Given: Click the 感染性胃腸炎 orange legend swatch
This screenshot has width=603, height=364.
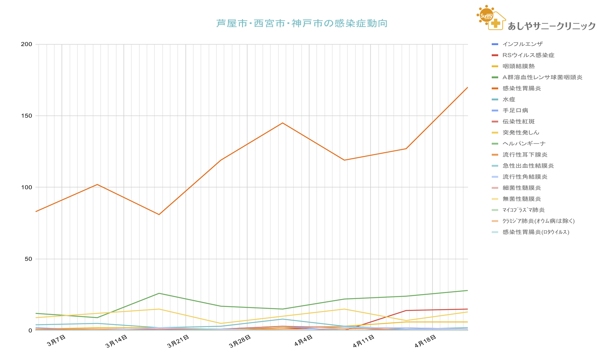Looking at the screenshot, I should (495, 89).
